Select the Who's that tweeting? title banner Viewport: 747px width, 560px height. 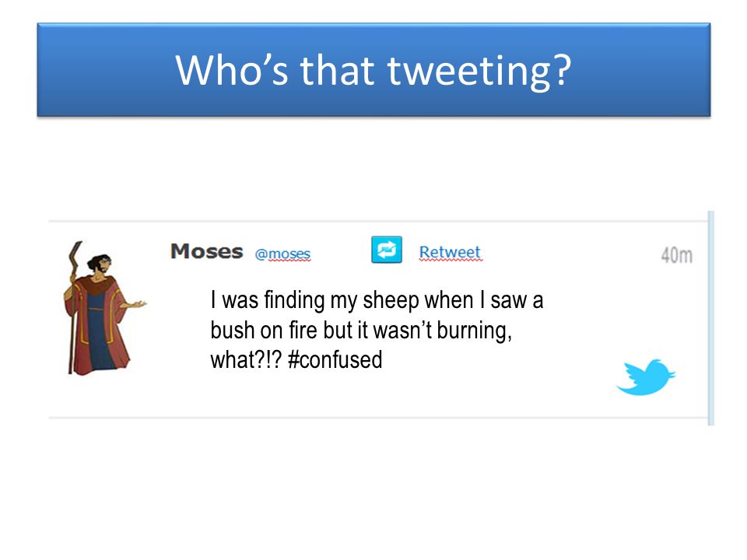(x=373, y=69)
